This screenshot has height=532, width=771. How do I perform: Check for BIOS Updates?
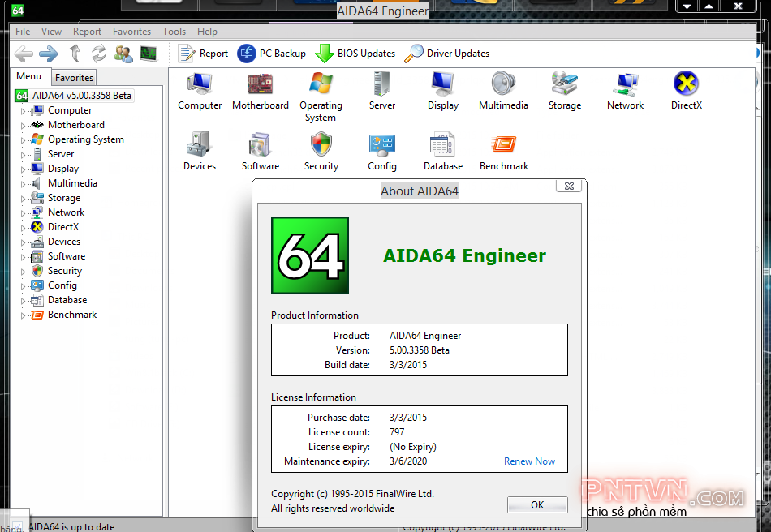click(355, 54)
